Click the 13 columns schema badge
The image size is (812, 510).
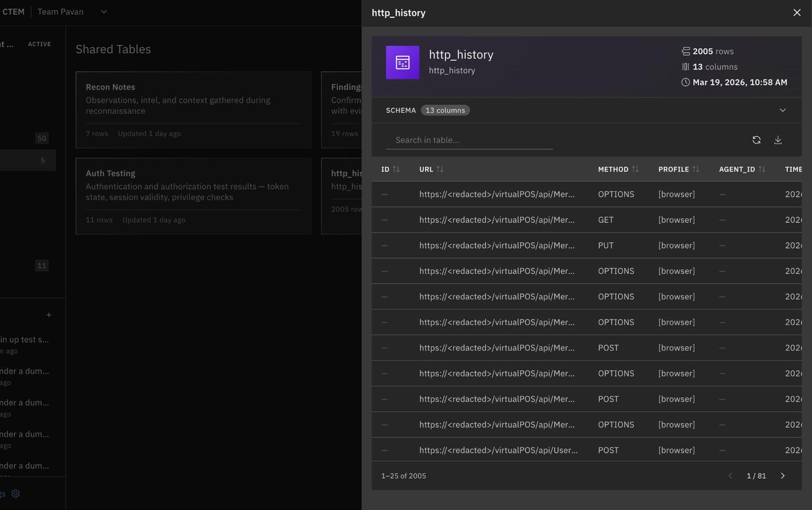(x=445, y=110)
